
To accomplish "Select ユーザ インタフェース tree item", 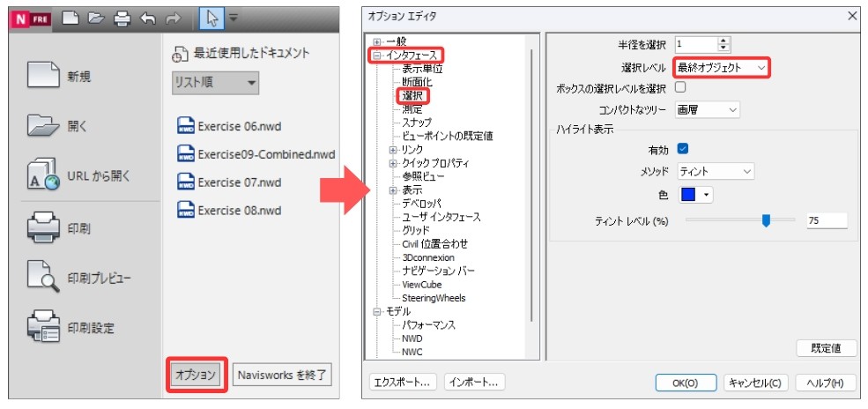I will click(441, 217).
